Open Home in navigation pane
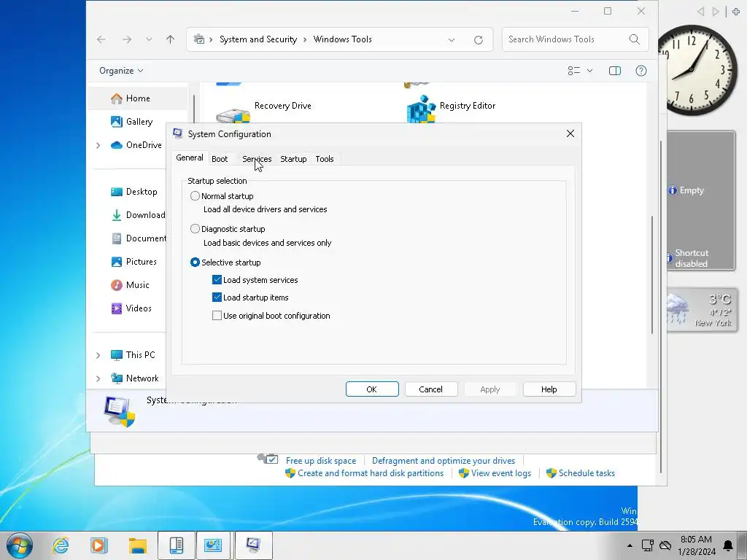Screen dimensions: 747x560 click(138, 98)
